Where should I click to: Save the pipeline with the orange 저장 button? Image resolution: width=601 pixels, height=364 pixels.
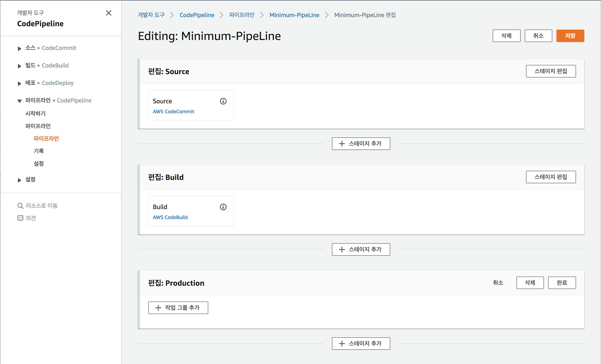tap(570, 36)
